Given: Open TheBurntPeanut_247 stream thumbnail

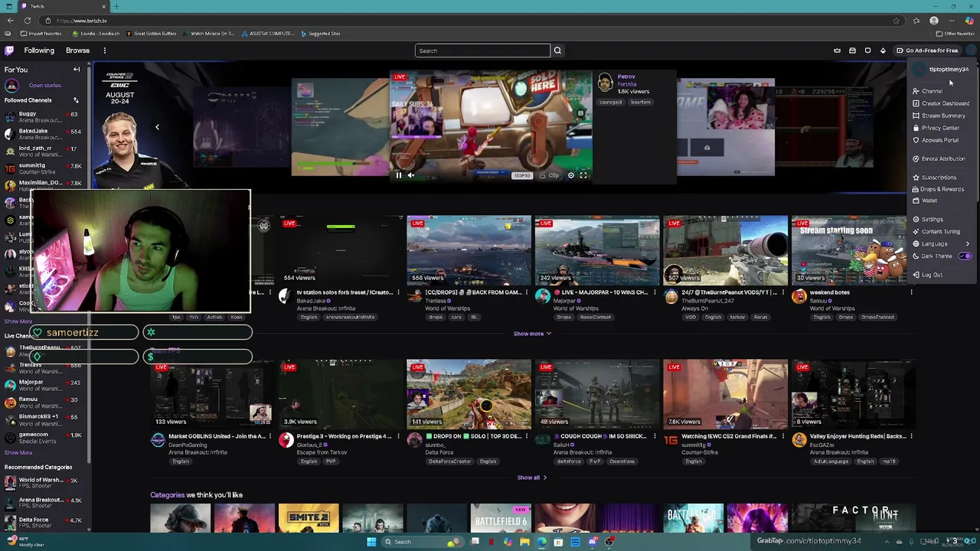Looking at the screenshot, I should point(725,250).
